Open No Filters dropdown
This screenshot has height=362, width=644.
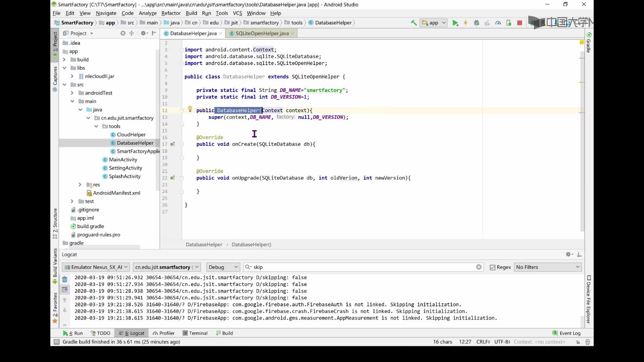pos(548,267)
